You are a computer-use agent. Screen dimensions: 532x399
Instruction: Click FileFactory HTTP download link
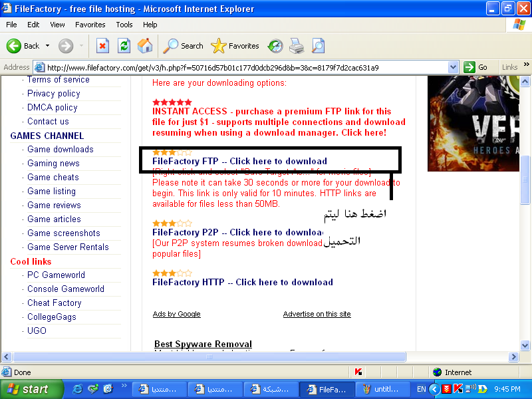(243, 282)
